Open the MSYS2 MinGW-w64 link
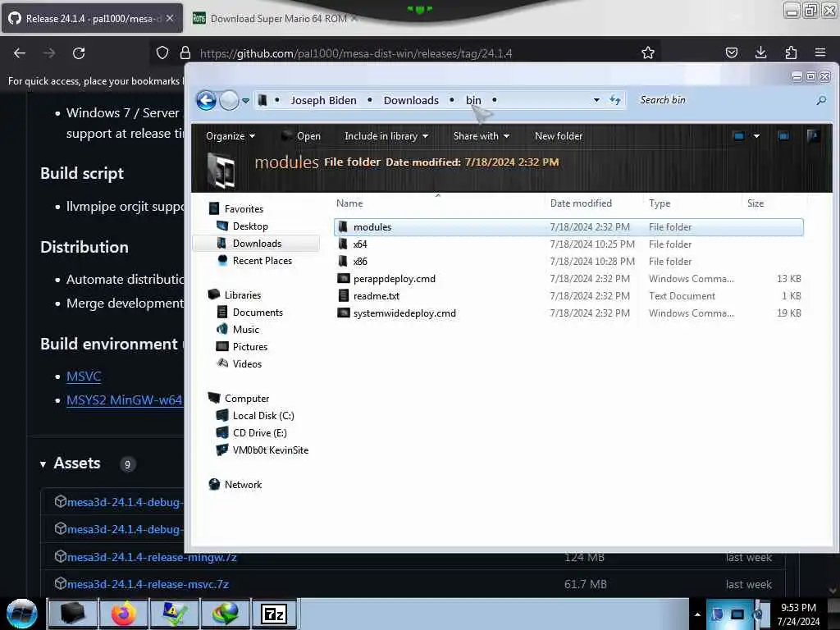Viewport: 840px width, 630px height. [125, 400]
